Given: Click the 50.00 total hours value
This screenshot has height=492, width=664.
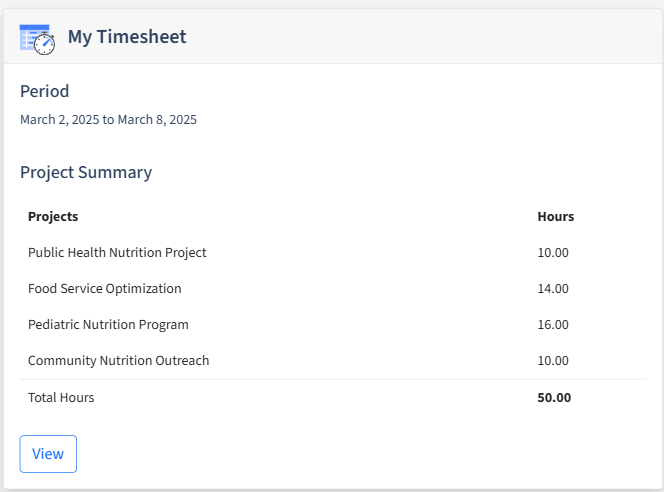Looking at the screenshot, I should tap(554, 398).
